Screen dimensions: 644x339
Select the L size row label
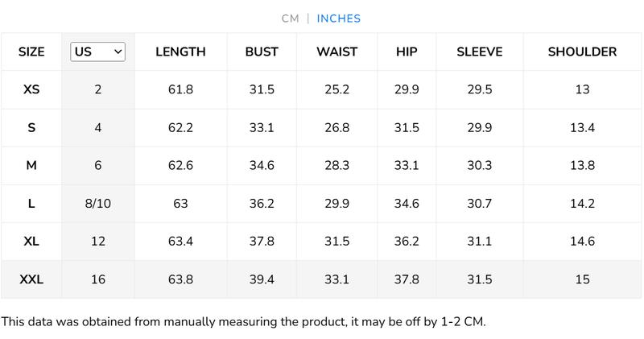pos(31,204)
